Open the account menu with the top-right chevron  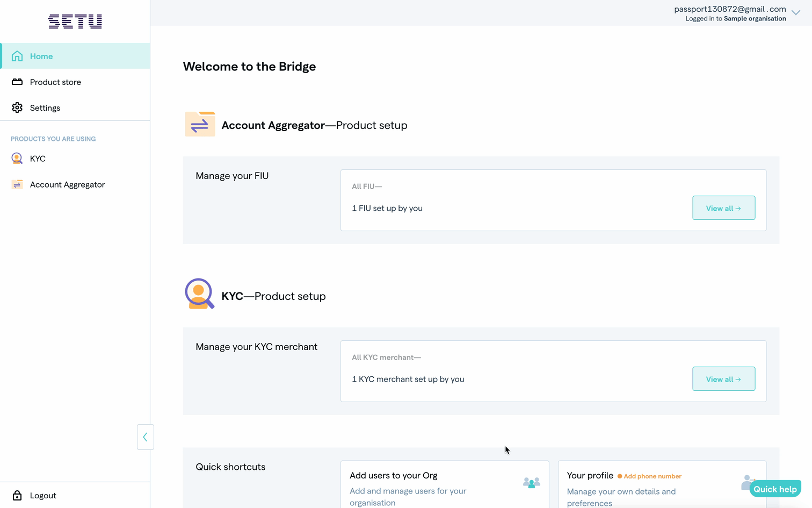[796, 12]
